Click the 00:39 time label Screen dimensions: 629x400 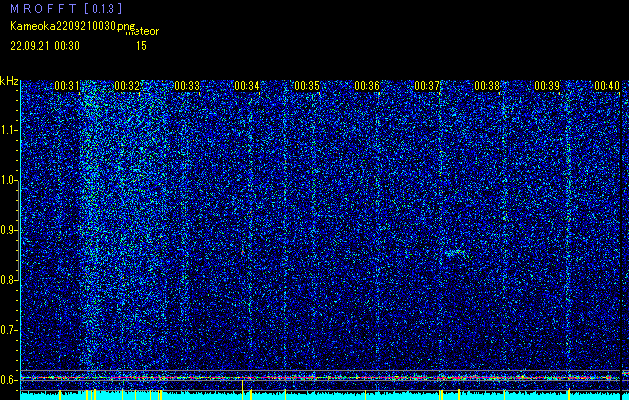click(547, 86)
